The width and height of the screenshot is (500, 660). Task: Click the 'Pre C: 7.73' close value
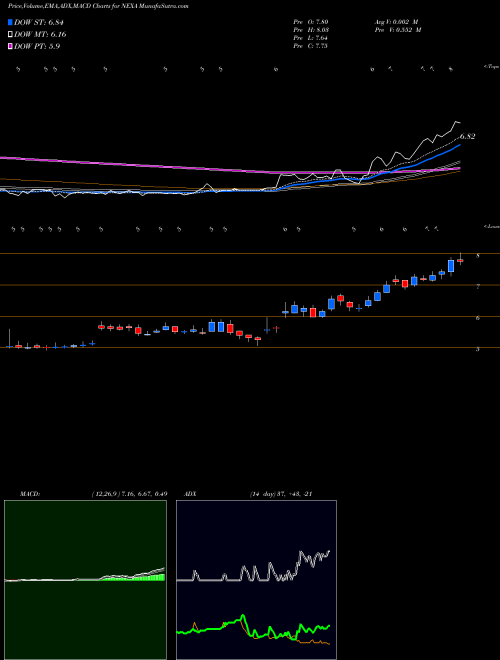click(x=311, y=46)
